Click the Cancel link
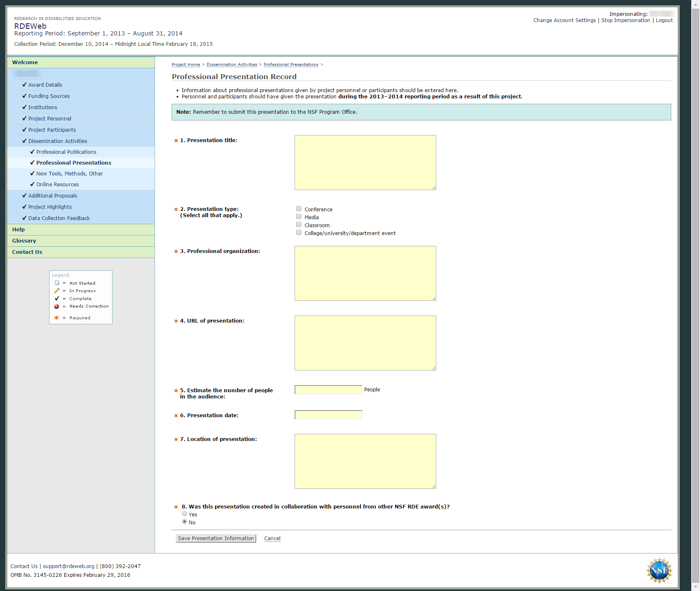 (x=272, y=538)
